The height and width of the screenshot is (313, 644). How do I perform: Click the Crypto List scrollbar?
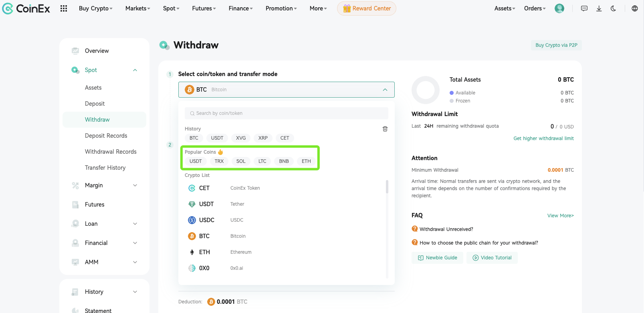[387, 187]
